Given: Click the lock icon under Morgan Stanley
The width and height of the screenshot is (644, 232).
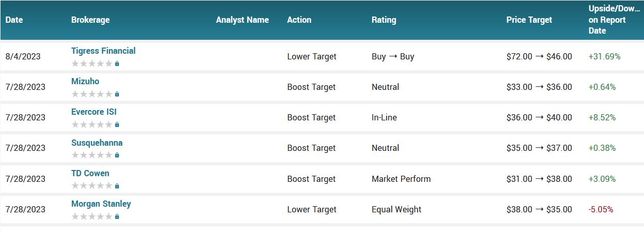Looking at the screenshot, I should click(117, 216).
